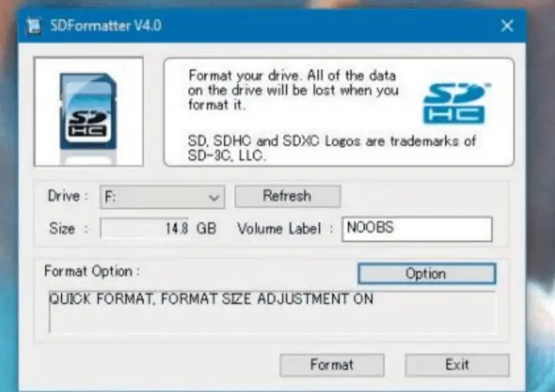The image size is (555, 392).
Task: Click the blue SDHC logo
Action: tap(455, 103)
